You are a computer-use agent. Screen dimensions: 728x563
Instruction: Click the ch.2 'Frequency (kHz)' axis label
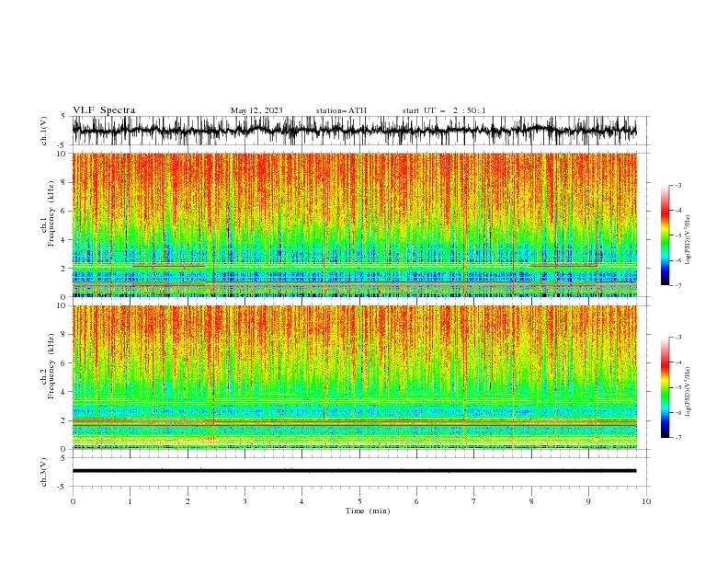click(x=51, y=366)
